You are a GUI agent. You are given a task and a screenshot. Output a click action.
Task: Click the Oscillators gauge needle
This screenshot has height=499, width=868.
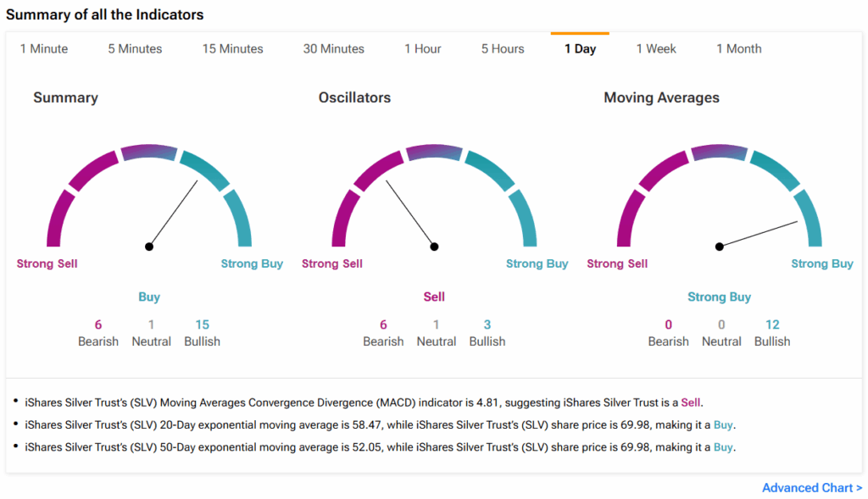(410, 213)
